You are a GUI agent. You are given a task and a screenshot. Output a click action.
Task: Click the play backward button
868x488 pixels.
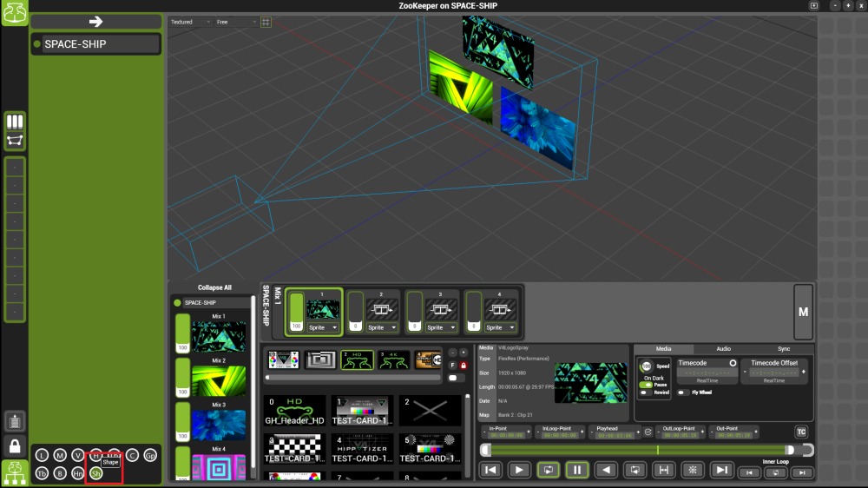point(606,471)
